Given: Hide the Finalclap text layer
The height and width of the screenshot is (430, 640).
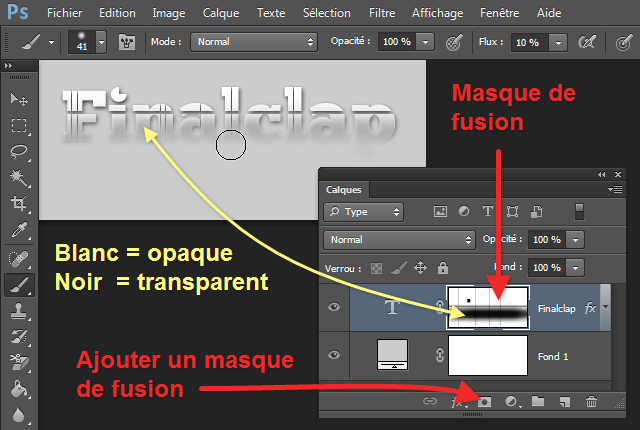Looking at the screenshot, I should pos(335,308).
